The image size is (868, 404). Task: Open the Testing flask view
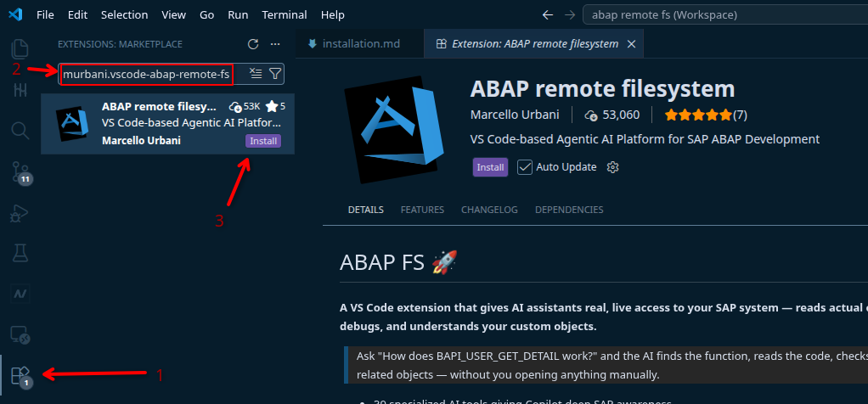click(20, 253)
